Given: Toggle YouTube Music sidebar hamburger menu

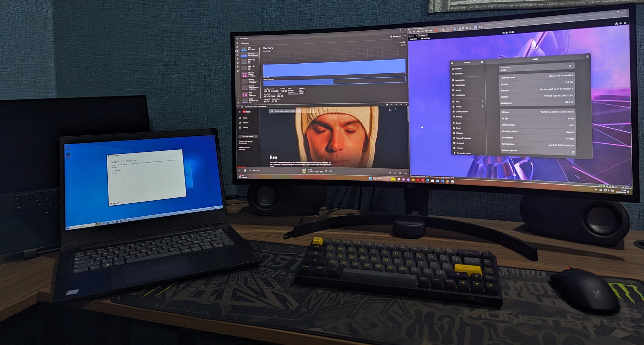Looking at the screenshot, I should (239, 112).
